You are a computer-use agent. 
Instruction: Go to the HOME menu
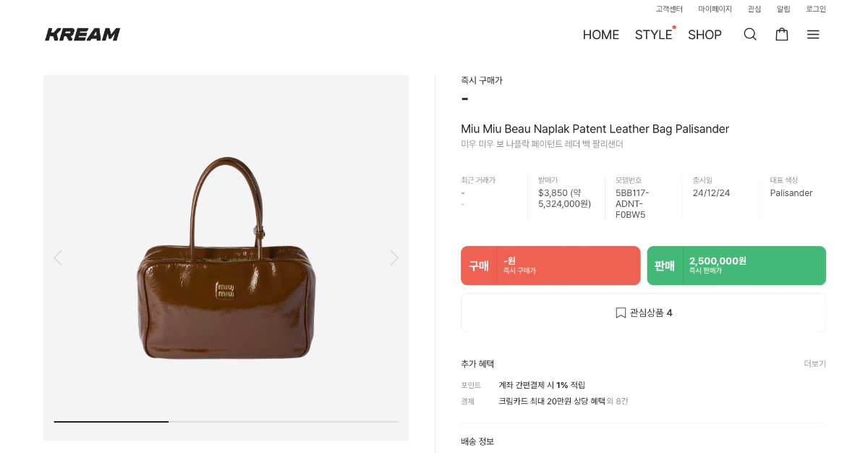pos(601,35)
